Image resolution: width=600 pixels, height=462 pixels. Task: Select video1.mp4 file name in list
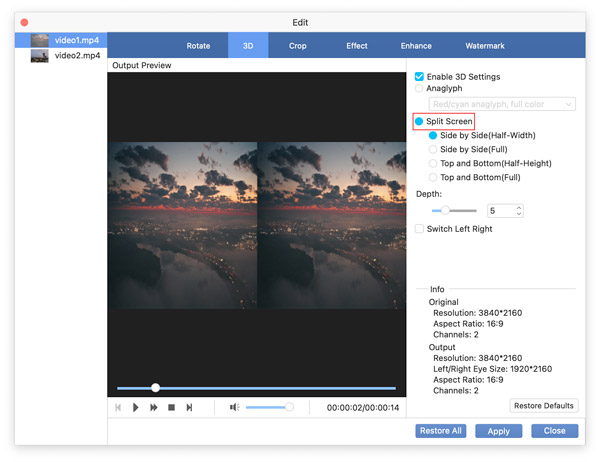pyautogui.click(x=77, y=40)
